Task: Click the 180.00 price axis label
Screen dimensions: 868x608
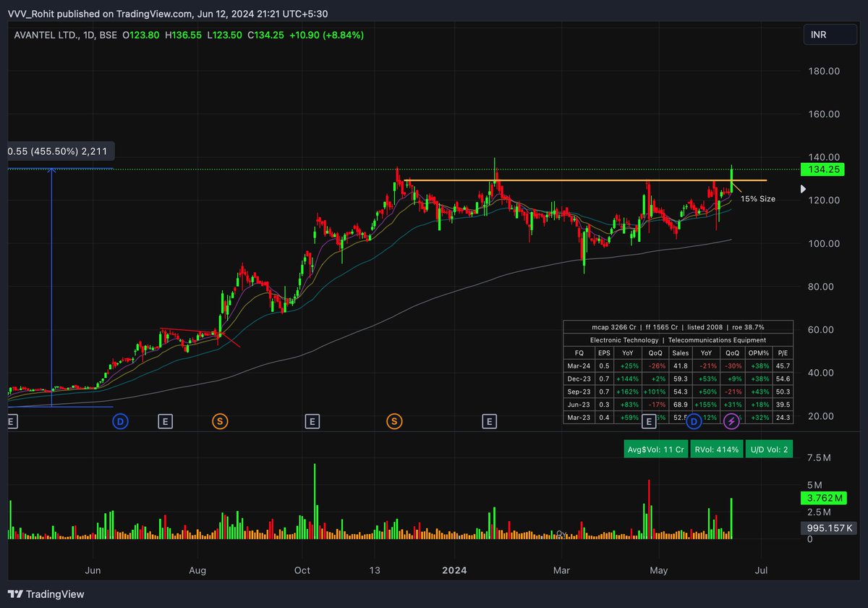Action: pyautogui.click(x=824, y=71)
